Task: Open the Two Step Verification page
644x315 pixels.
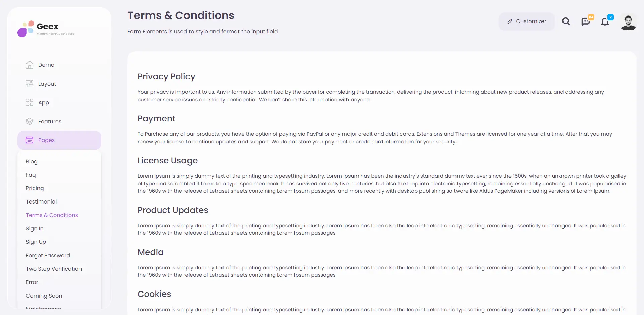Action: tap(54, 269)
